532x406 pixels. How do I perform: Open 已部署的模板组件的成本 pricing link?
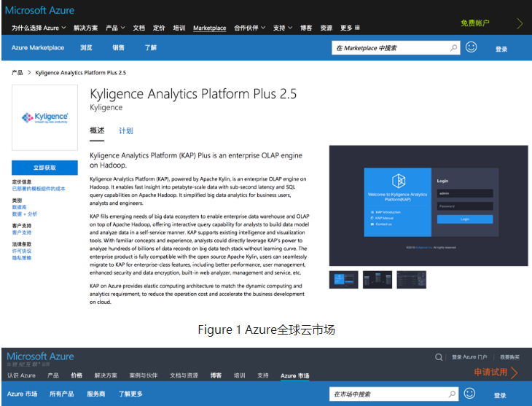click(39, 189)
